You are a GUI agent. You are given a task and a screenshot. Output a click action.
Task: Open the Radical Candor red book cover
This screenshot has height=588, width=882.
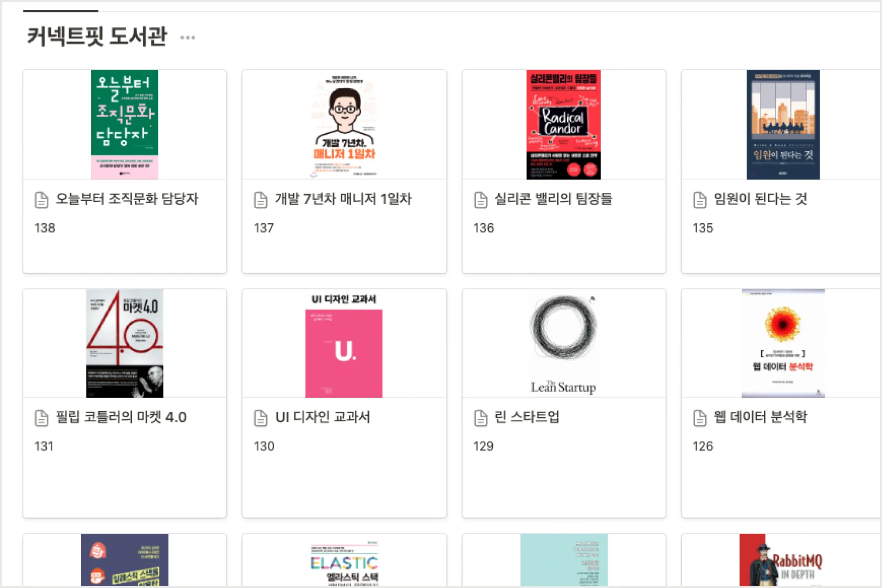[x=564, y=124]
